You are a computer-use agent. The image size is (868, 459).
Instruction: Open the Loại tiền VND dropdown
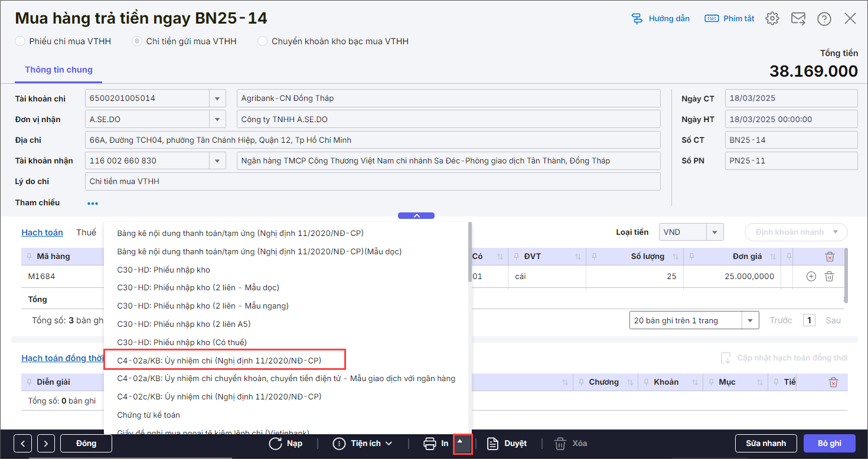pos(714,232)
